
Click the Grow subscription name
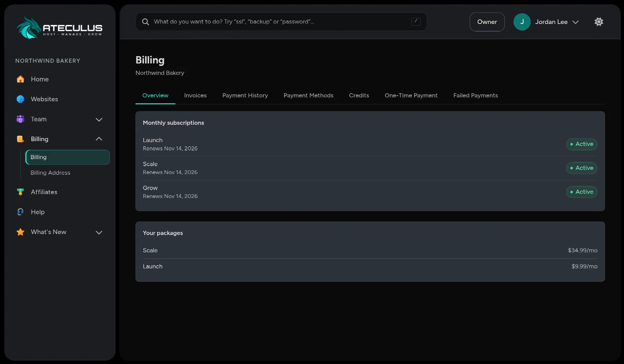150,188
